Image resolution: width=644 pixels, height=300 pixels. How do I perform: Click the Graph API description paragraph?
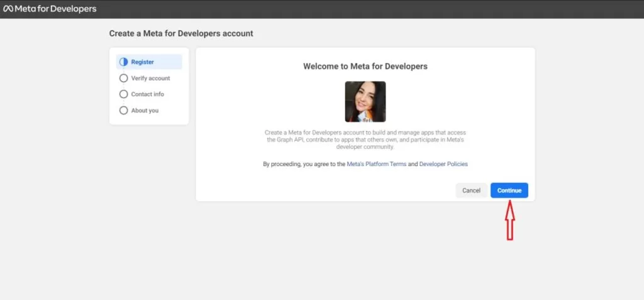click(365, 140)
